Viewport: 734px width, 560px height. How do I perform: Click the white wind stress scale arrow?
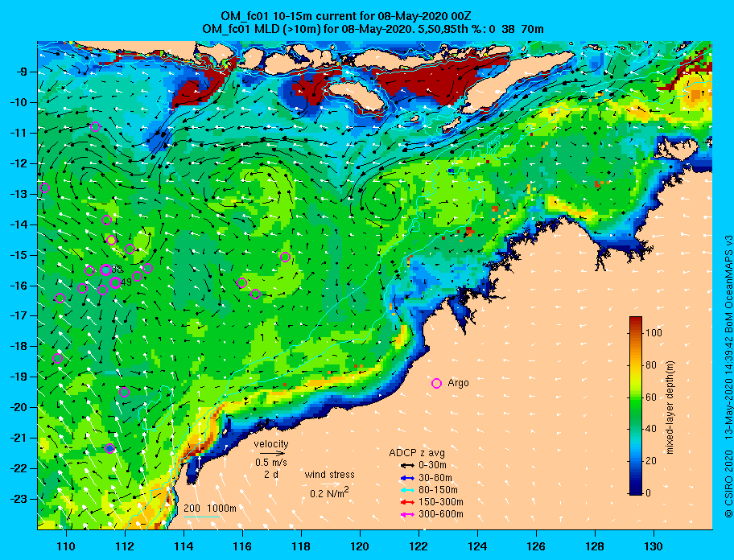click(x=329, y=484)
